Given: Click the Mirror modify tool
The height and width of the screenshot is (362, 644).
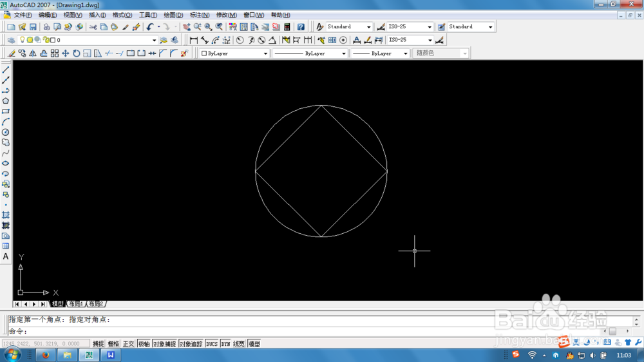Looking at the screenshot, I should 33,53.
